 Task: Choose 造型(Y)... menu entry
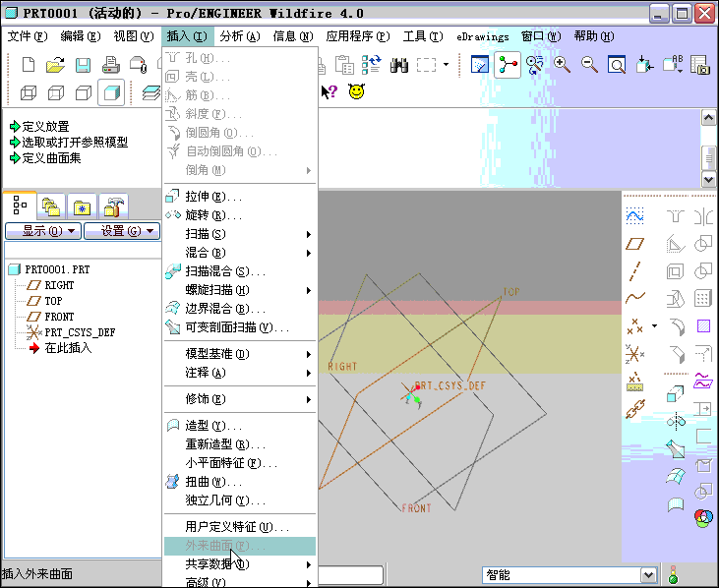click(239, 426)
